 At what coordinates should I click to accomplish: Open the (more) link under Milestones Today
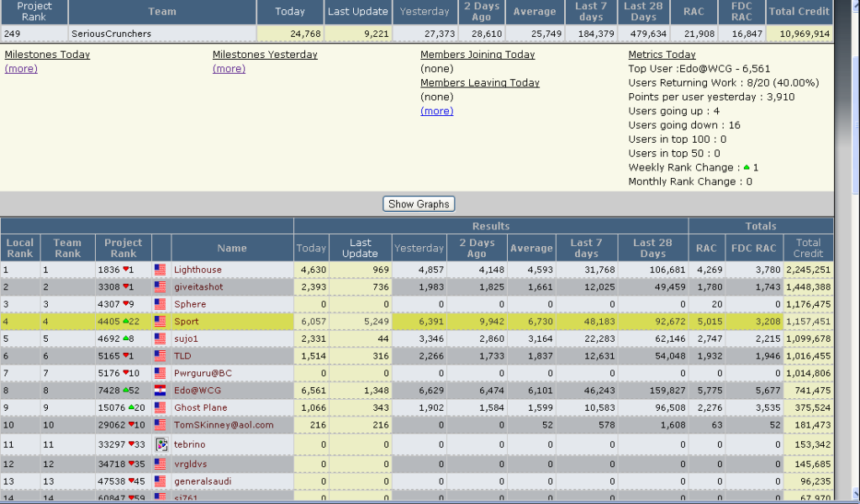21,69
